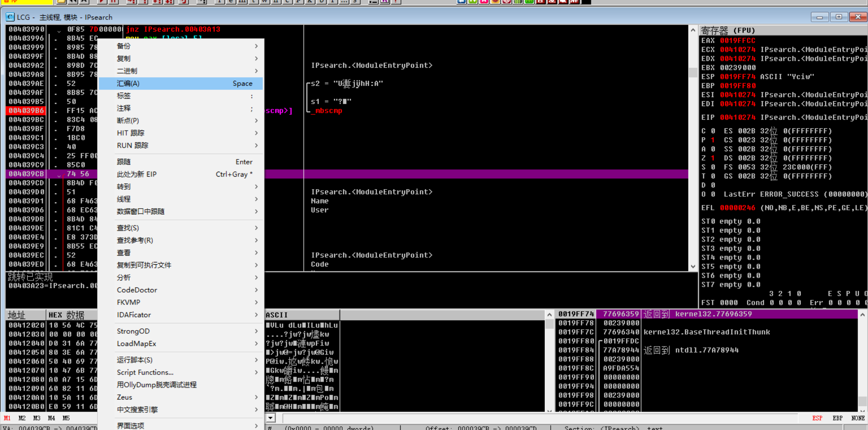
Task: Expand the CodeDoctor submenu arrow
Action: tap(256, 290)
